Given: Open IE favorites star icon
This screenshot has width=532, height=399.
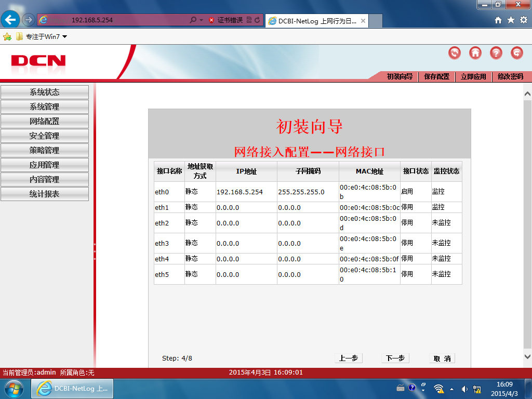Looking at the screenshot, I should [511, 20].
